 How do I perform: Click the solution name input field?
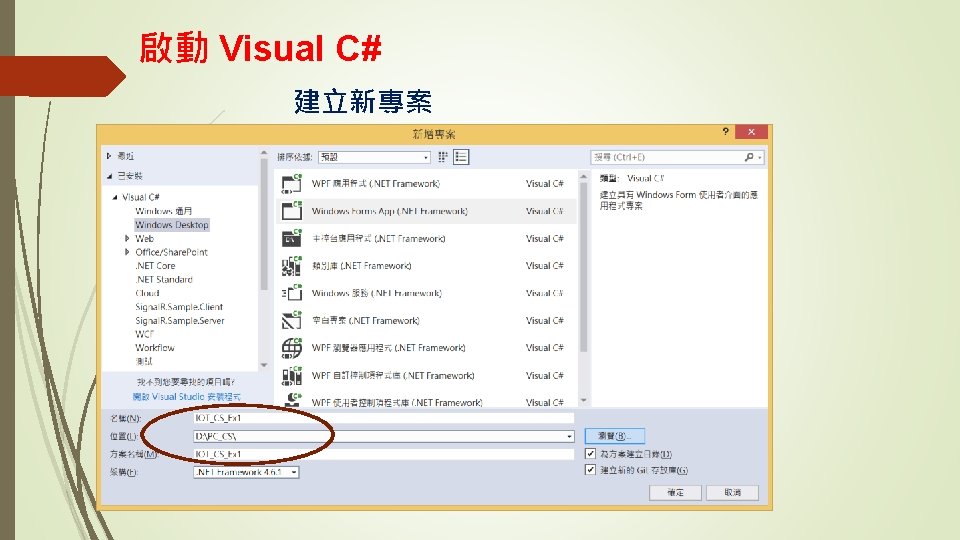(x=383, y=454)
